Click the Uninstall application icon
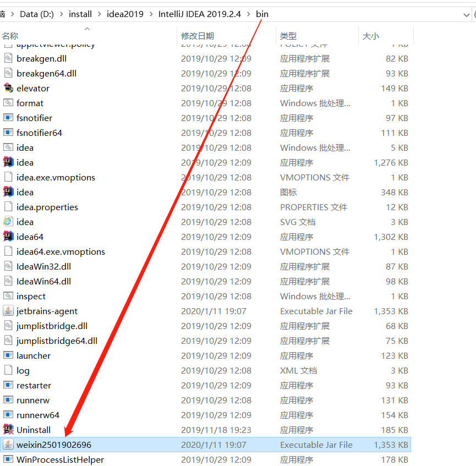Viewport: 476px width, 466px height. coord(8,430)
